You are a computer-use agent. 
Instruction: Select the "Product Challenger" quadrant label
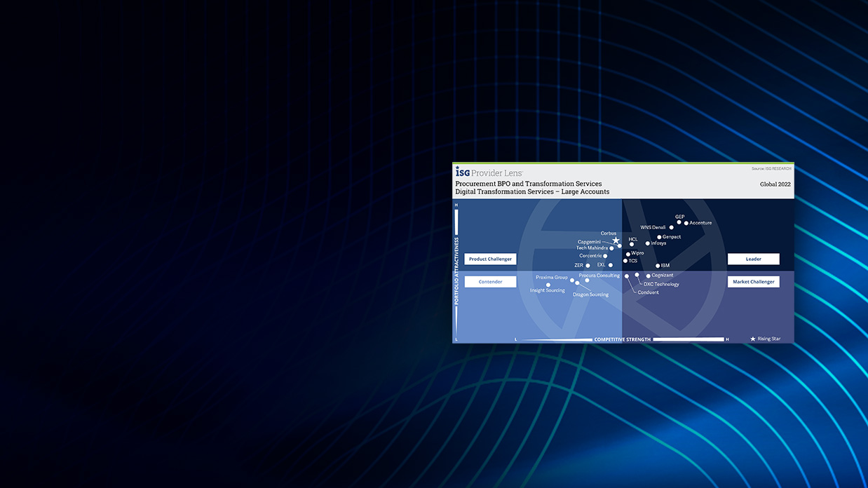[x=490, y=259]
